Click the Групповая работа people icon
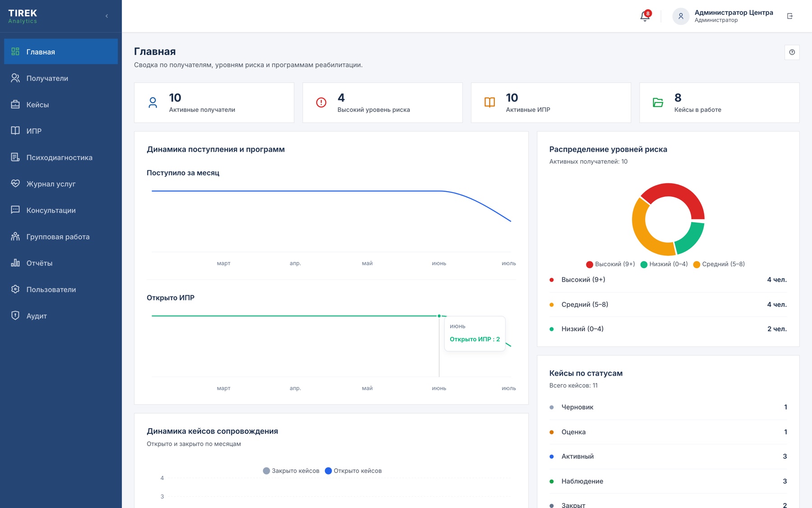The height and width of the screenshot is (508, 812). 15,236
